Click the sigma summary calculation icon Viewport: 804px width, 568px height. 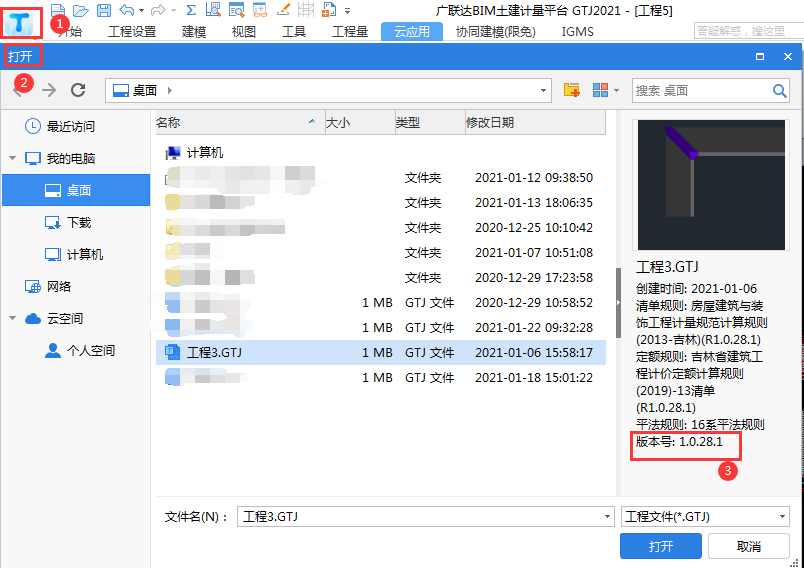(191, 10)
